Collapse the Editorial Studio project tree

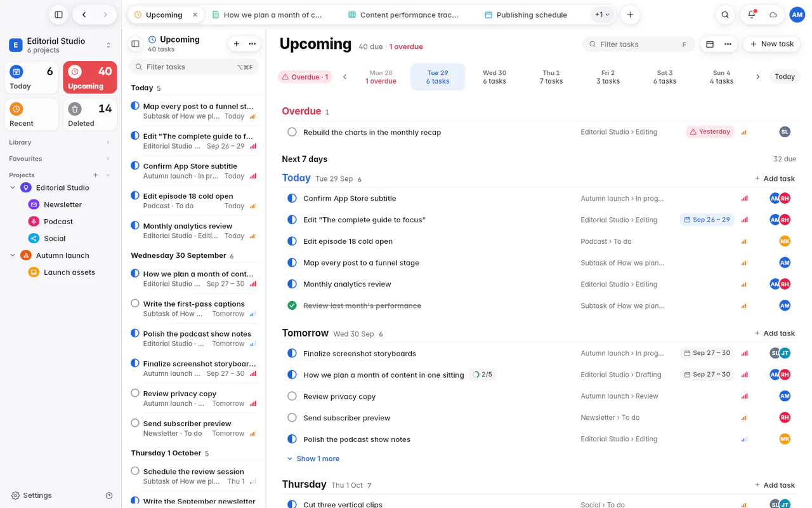13,187
